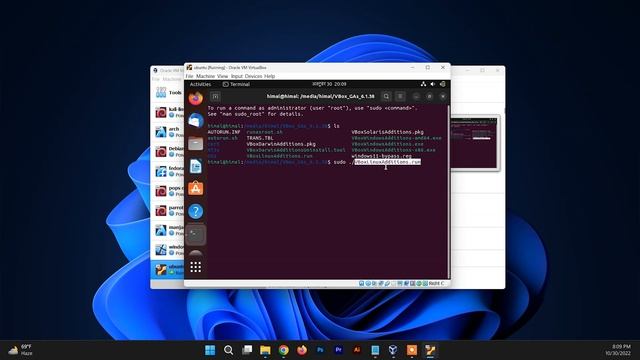Open the File menu of the VM window

189,76
